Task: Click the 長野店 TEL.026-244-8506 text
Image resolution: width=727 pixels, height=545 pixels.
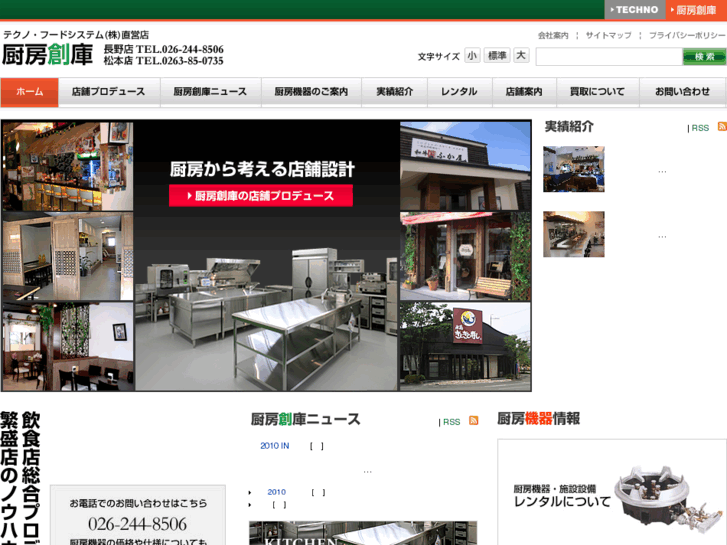Action: pyautogui.click(x=163, y=49)
